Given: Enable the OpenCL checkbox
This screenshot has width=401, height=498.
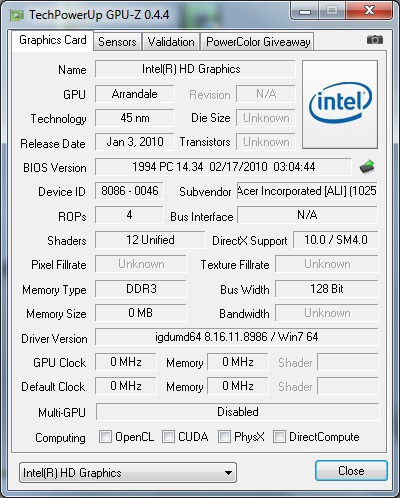Looking at the screenshot, I should coord(105,436).
